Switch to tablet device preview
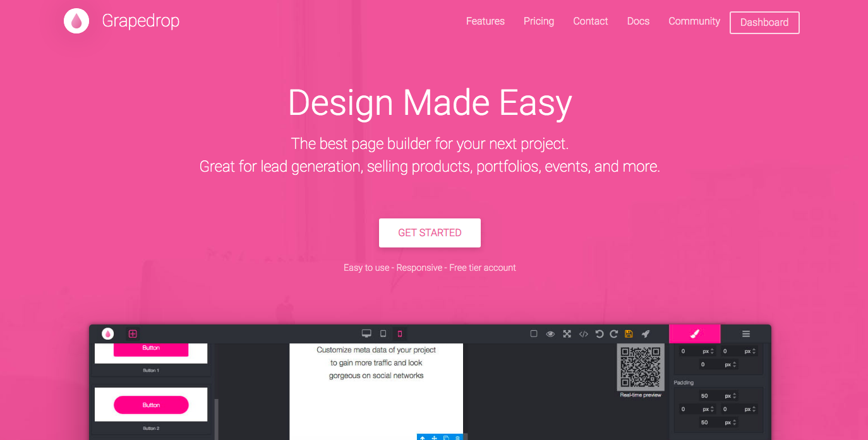868x440 pixels. tap(383, 334)
